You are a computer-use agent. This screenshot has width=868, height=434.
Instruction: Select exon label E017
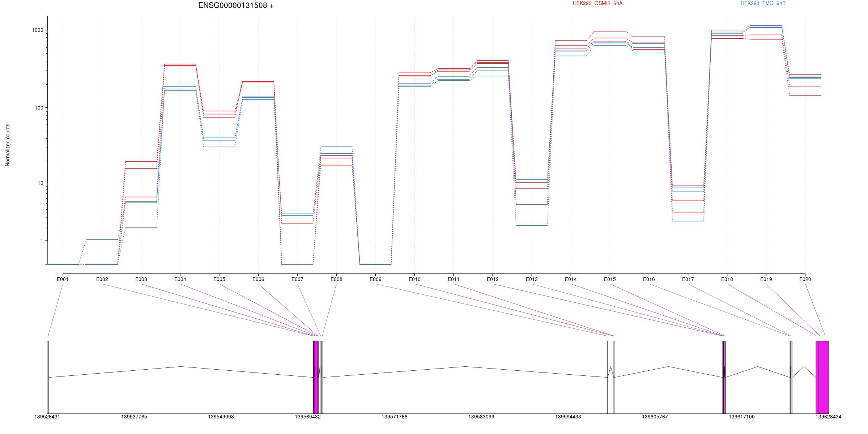pyautogui.click(x=688, y=279)
